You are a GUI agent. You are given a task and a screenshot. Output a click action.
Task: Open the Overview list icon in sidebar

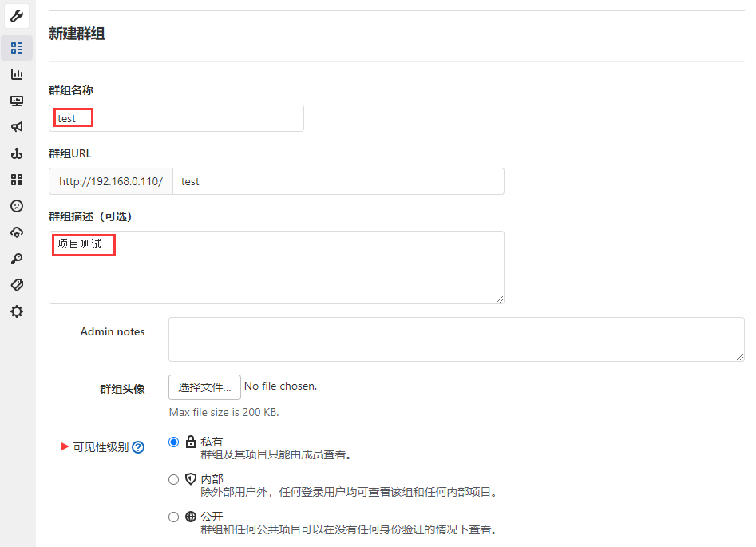coord(17,48)
